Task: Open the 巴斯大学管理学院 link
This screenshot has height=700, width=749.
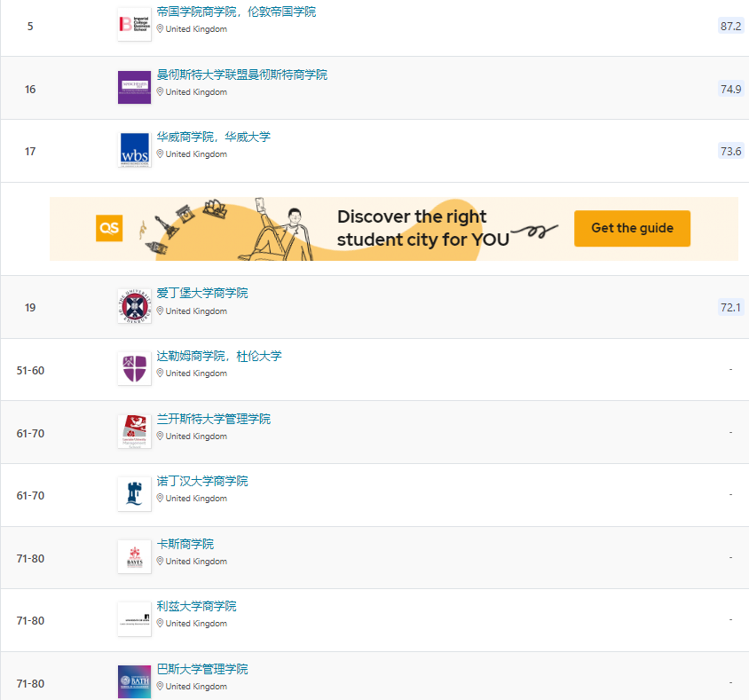Action: [x=202, y=669]
